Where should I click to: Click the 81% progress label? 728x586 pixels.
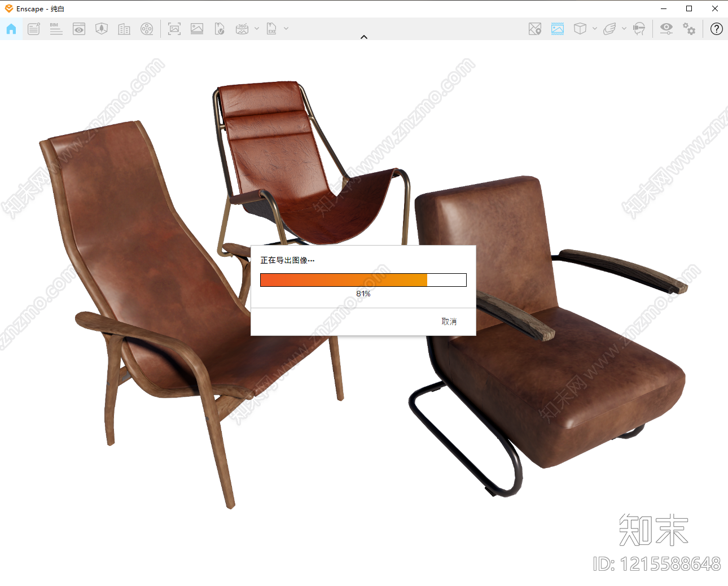[x=363, y=294]
